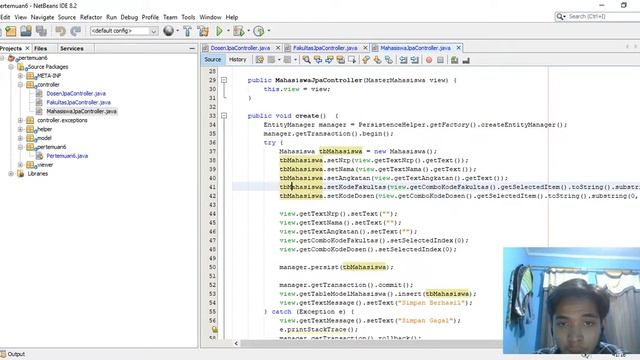Click the Uncomment code icon
Viewport: 640px width, 360px height.
466,60
